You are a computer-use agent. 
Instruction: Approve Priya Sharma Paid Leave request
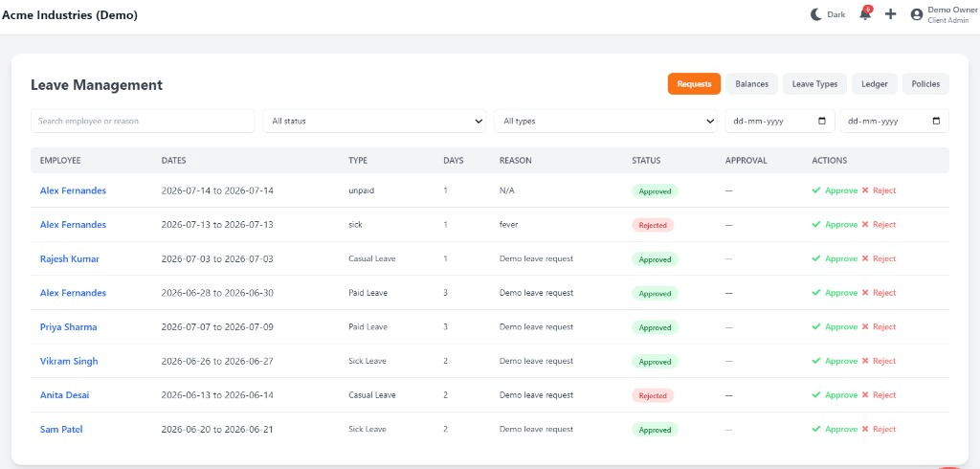click(x=835, y=327)
